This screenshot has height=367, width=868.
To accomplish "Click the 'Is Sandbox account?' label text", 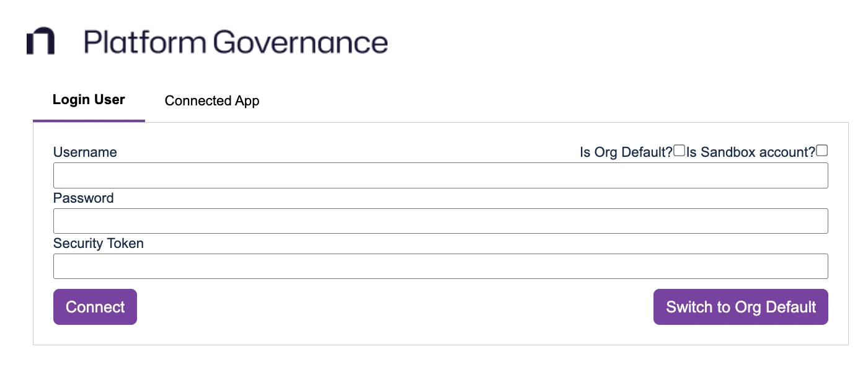I will pyautogui.click(x=752, y=151).
